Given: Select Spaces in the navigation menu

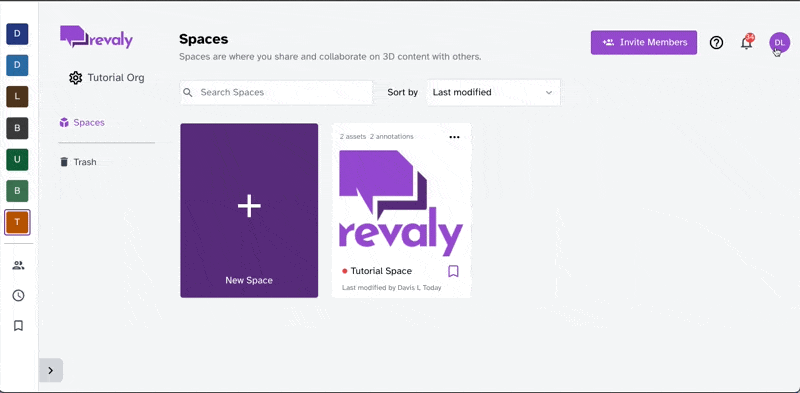Looking at the screenshot, I should (82, 122).
